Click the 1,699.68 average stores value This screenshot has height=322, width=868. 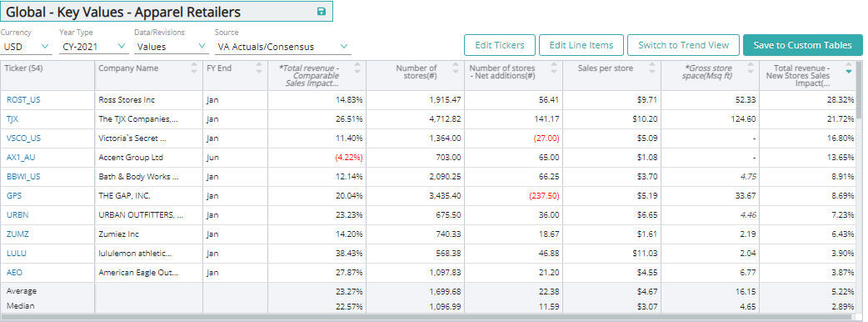point(445,291)
